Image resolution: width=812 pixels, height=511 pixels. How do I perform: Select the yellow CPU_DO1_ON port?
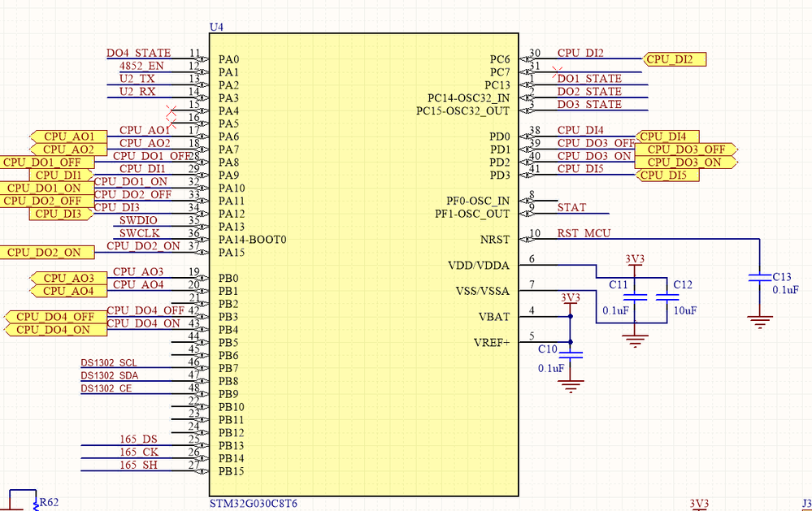pyautogui.click(x=46, y=188)
